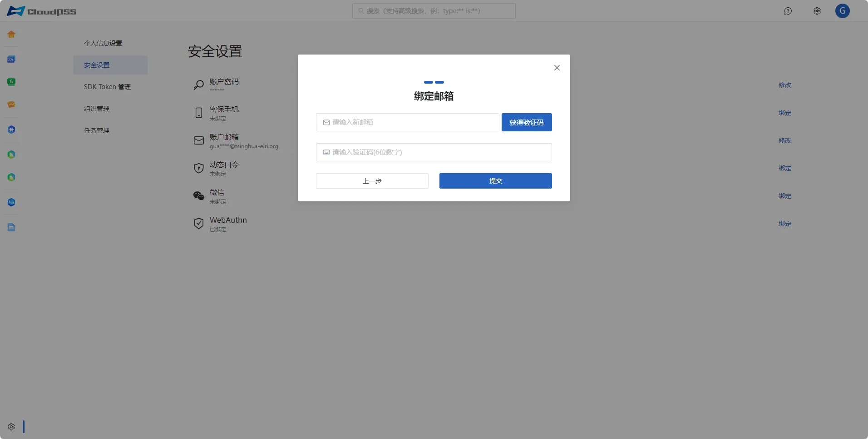Image resolution: width=868 pixels, height=439 pixels.
Task: Click the 密保手机 phone icon
Action: [x=199, y=113]
